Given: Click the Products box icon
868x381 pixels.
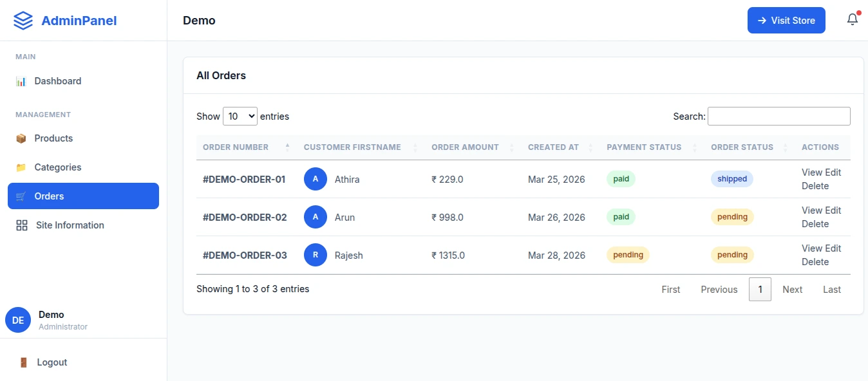Looking at the screenshot, I should [21, 138].
